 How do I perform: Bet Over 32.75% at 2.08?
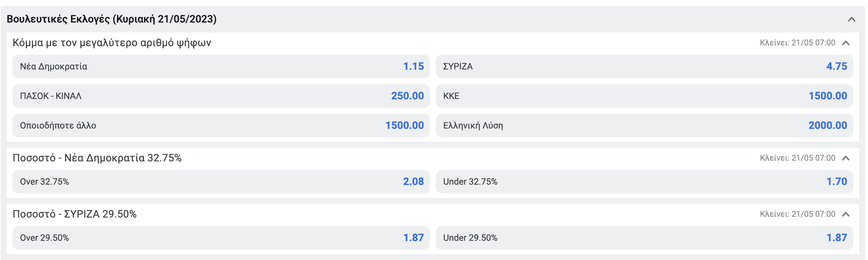click(221, 182)
